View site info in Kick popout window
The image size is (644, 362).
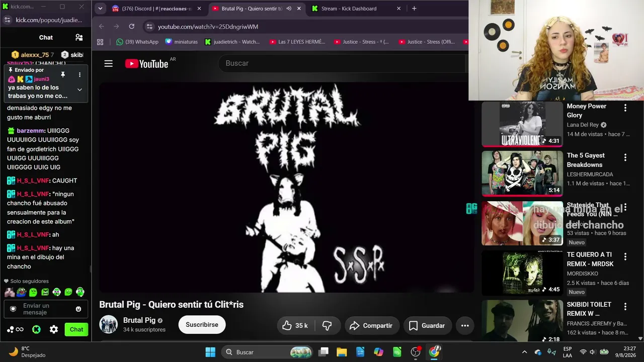(x=7, y=20)
